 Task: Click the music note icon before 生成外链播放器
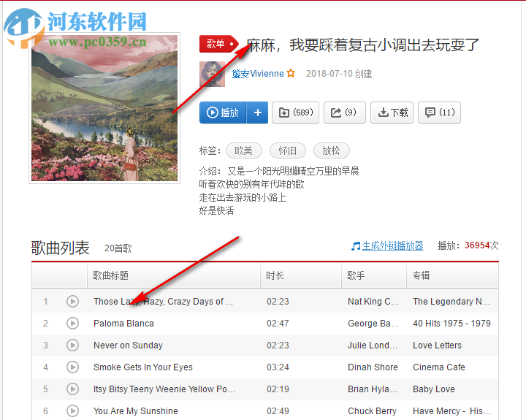click(356, 246)
